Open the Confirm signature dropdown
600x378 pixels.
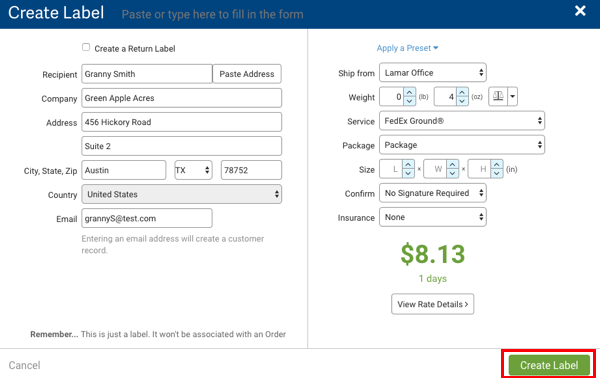click(x=433, y=193)
